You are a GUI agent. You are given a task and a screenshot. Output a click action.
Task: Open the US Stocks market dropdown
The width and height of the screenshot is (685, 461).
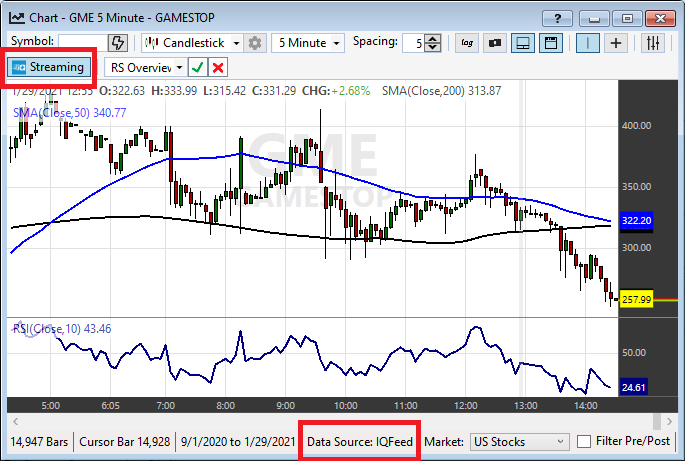click(519, 442)
